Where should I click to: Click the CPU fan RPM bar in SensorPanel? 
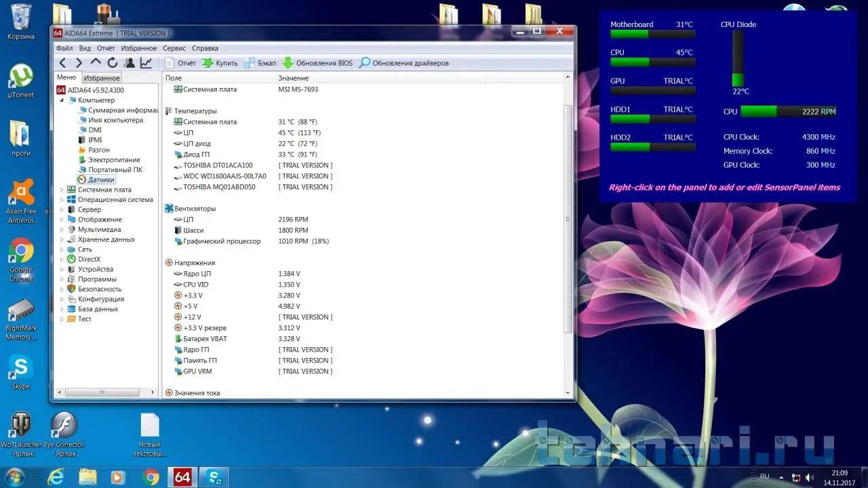[x=789, y=112]
